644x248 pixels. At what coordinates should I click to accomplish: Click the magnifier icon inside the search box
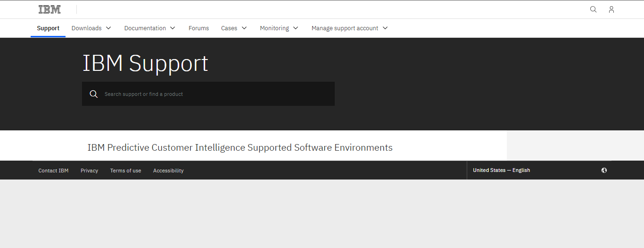(94, 94)
